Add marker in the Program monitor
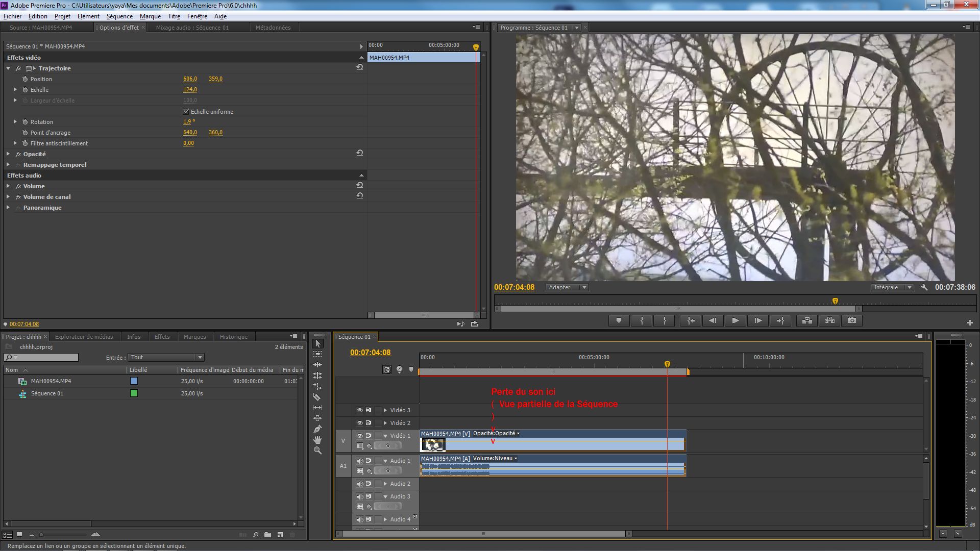Viewport: 980px width, 551px height. coord(619,320)
